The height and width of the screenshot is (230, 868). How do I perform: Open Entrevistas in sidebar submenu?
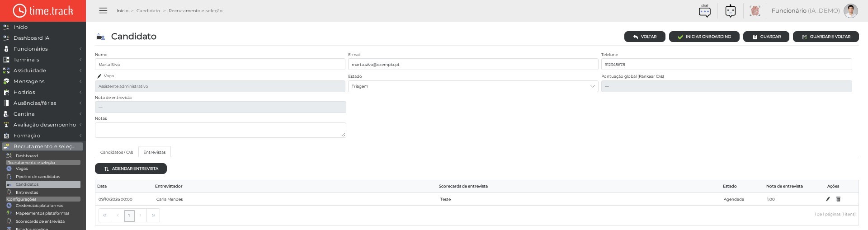(27, 192)
